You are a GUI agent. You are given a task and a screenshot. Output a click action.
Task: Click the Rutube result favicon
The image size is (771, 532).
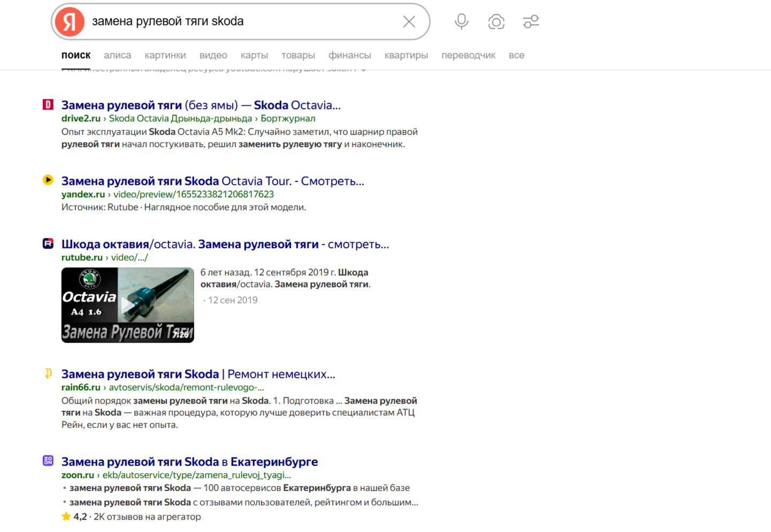tap(48, 244)
